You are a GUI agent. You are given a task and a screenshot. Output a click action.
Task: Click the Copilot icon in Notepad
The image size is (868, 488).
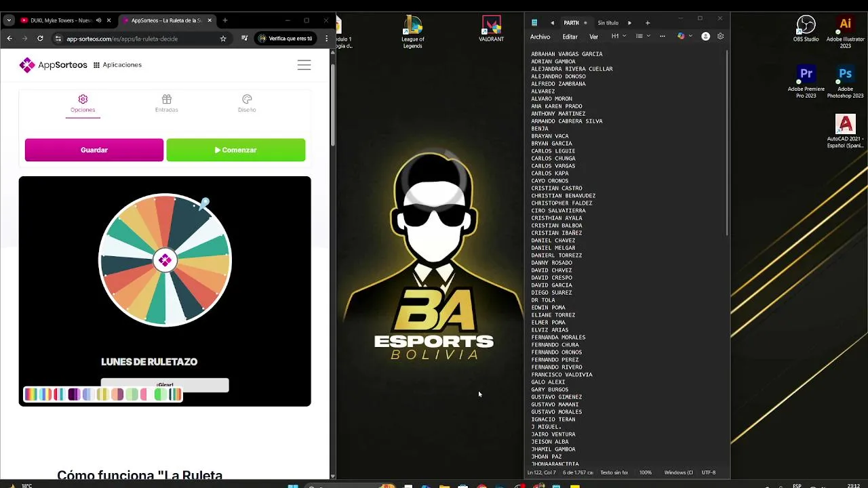681,37
